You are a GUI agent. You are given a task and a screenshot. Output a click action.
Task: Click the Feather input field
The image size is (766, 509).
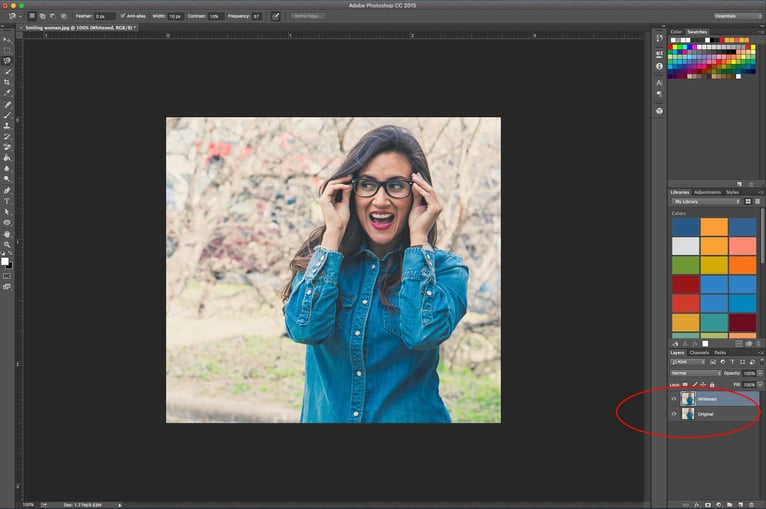(105, 16)
